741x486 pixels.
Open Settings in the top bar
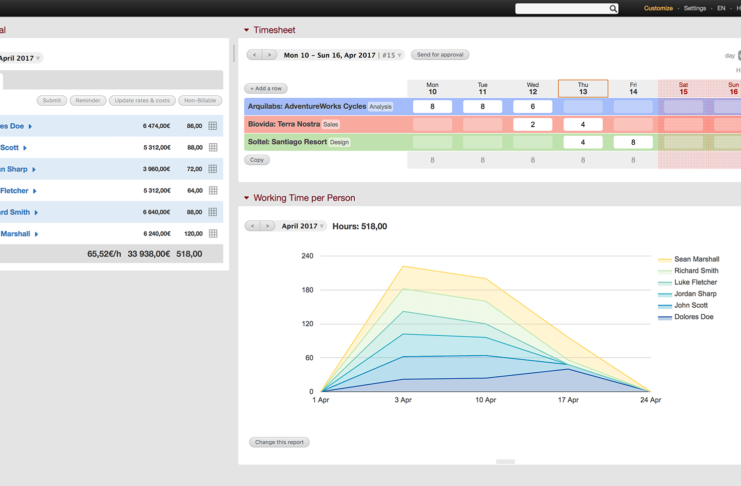[694, 8]
